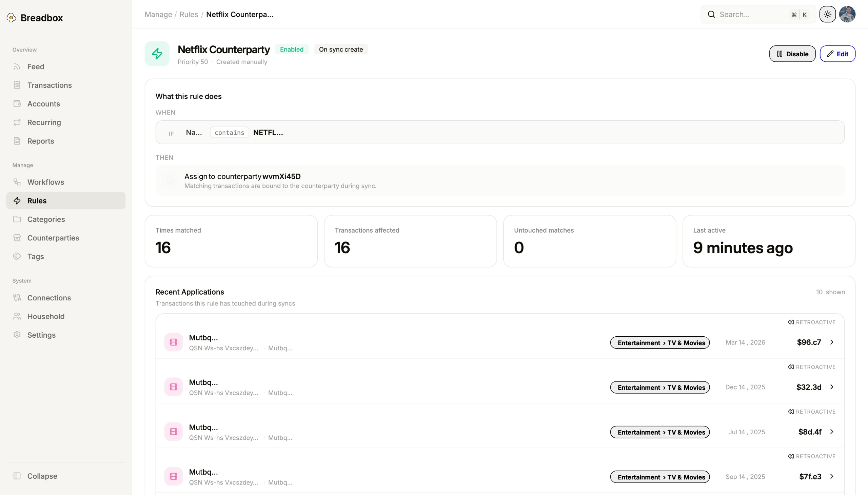Click RETROACTIVE label on the $8d.4f row
The image size is (868, 495).
pos(815,412)
